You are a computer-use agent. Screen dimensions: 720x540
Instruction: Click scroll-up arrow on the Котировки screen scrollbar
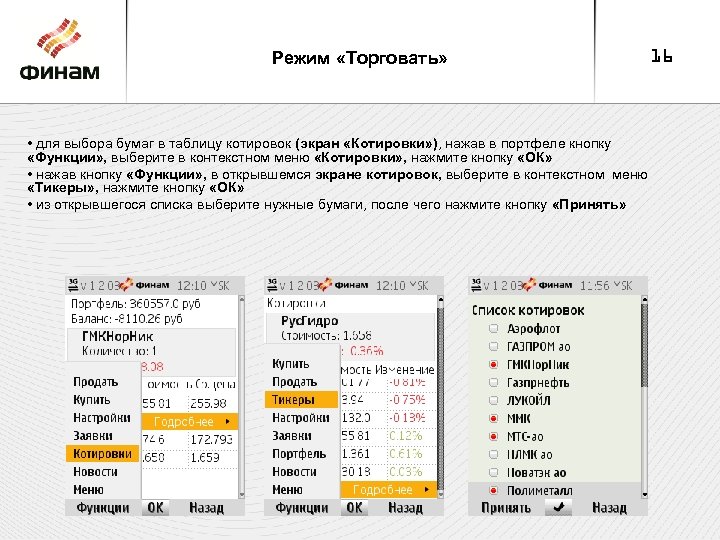pos(441,299)
